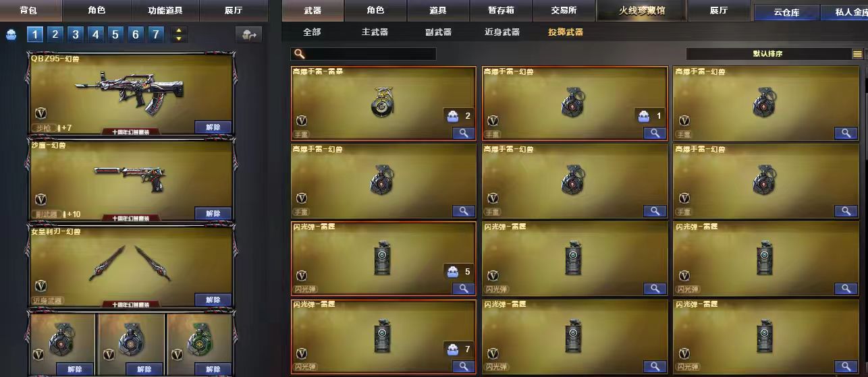This screenshot has width=868, height=377.
Task: Open the 云仓库 tab
Action: [786, 13]
